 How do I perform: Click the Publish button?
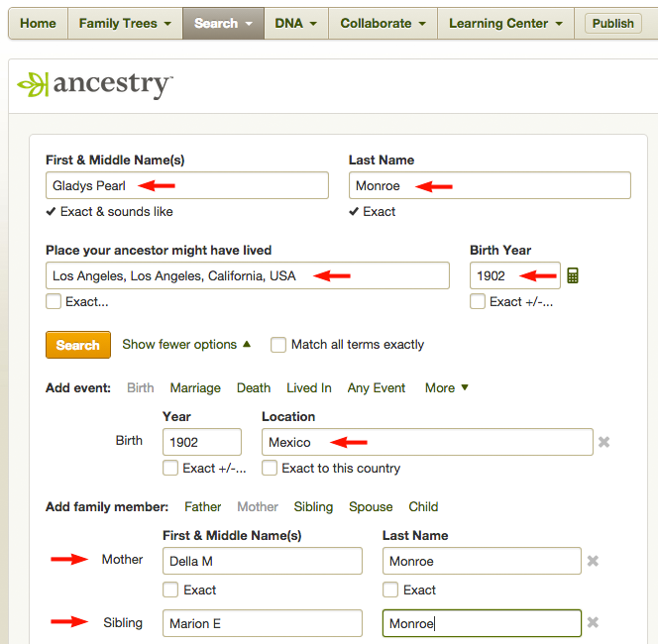[613, 23]
